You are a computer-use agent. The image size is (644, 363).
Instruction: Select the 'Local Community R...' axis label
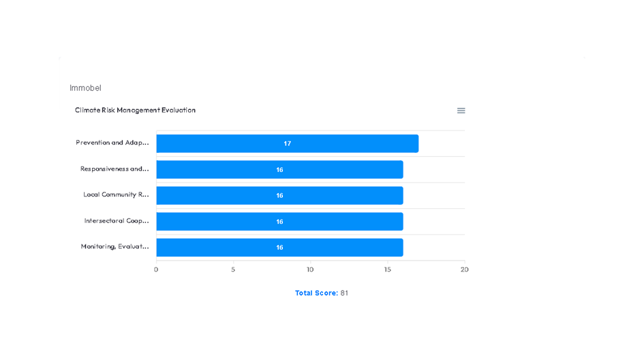[116, 195]
